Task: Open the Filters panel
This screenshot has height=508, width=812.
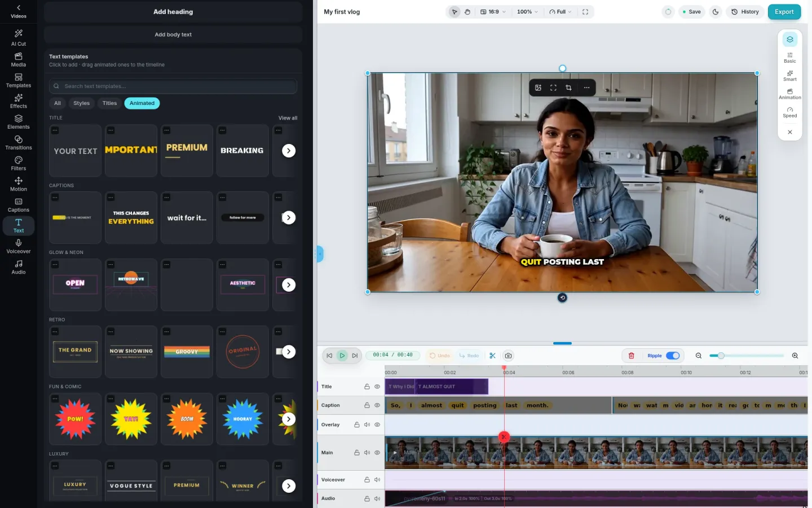Action: click(x=19, y=164)
